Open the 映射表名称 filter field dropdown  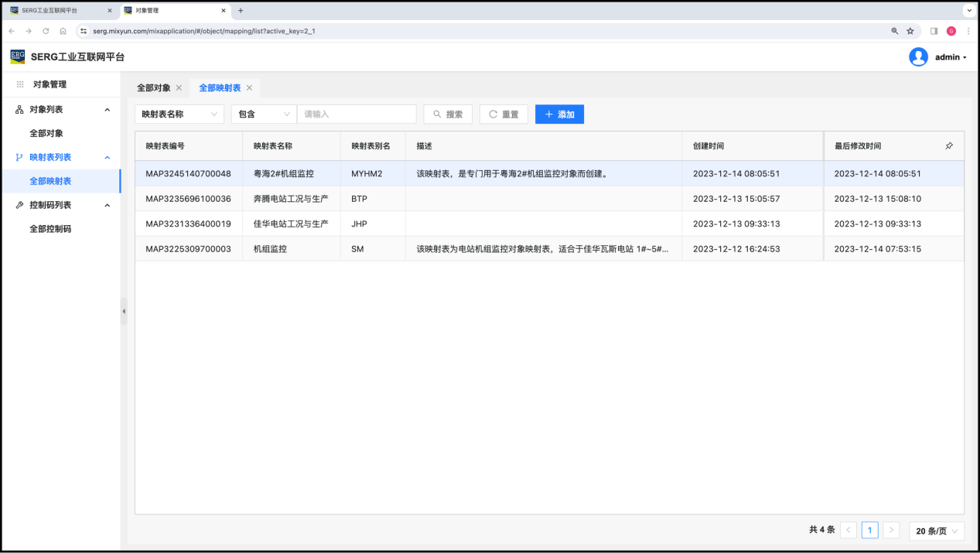179,114
